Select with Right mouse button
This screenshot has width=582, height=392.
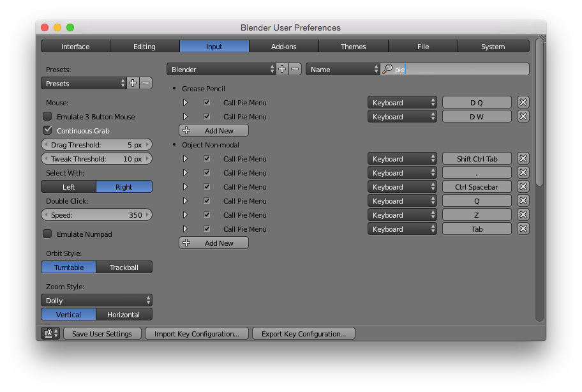click(124, 186)
